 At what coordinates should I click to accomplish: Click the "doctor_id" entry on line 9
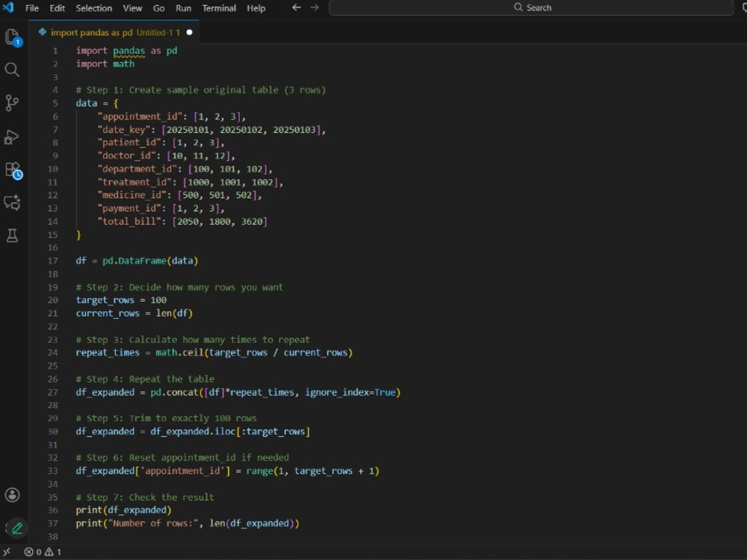[167, 156]
